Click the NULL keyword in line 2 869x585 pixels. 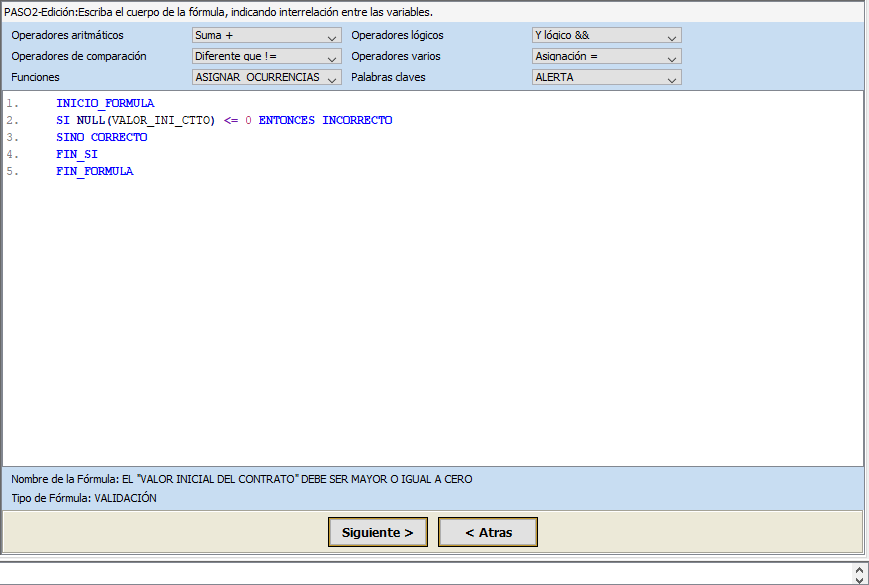[90, 120]
